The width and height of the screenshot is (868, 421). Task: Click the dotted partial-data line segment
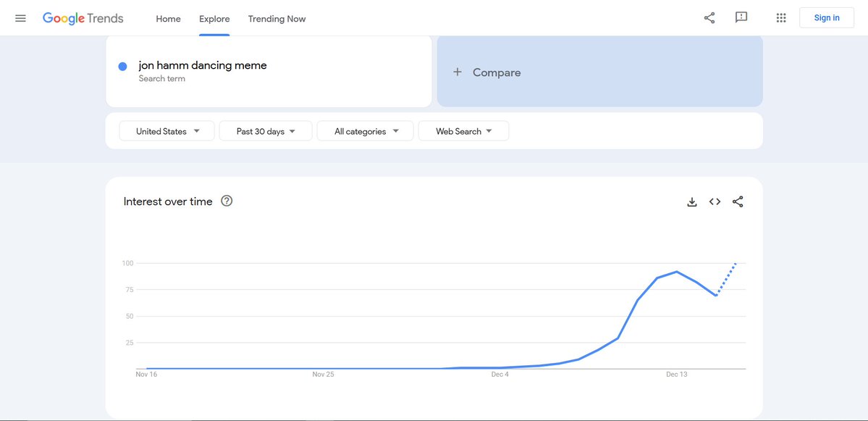click(726, 279)
